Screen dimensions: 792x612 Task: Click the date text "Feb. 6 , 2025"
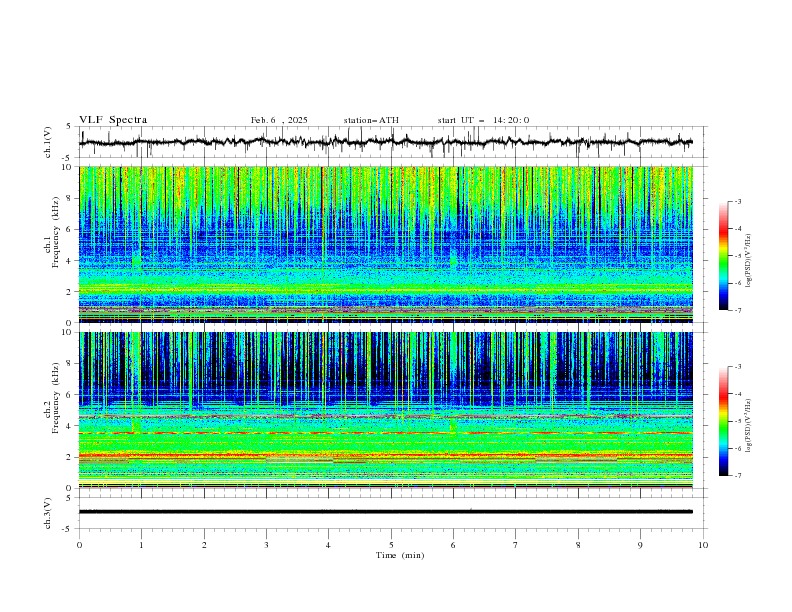coord(279,120)
